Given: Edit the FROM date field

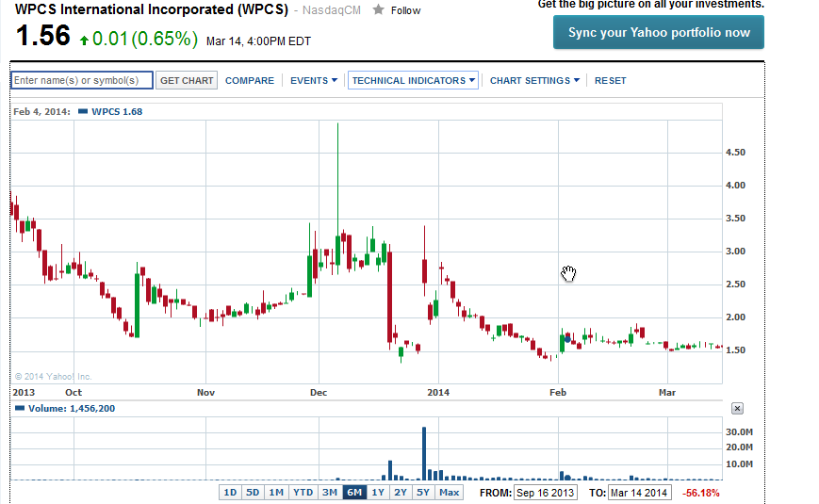Looking at the screenshot, I should pos(546,493).
